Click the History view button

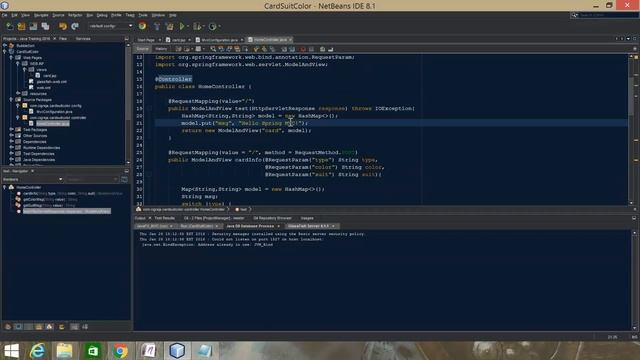coord(161,49)
